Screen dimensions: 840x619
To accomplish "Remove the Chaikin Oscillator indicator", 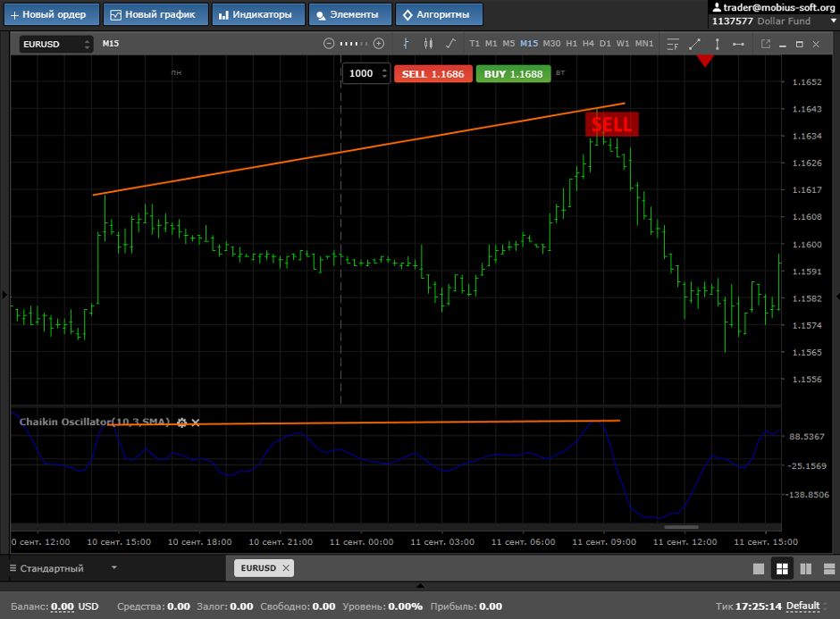I will 196,422.
